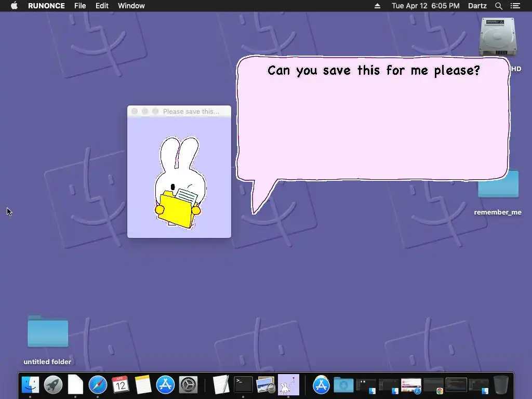Screen dimensions: 532x399
Task: Click the Dartz user name in menu bar
Action: [477, 6]
